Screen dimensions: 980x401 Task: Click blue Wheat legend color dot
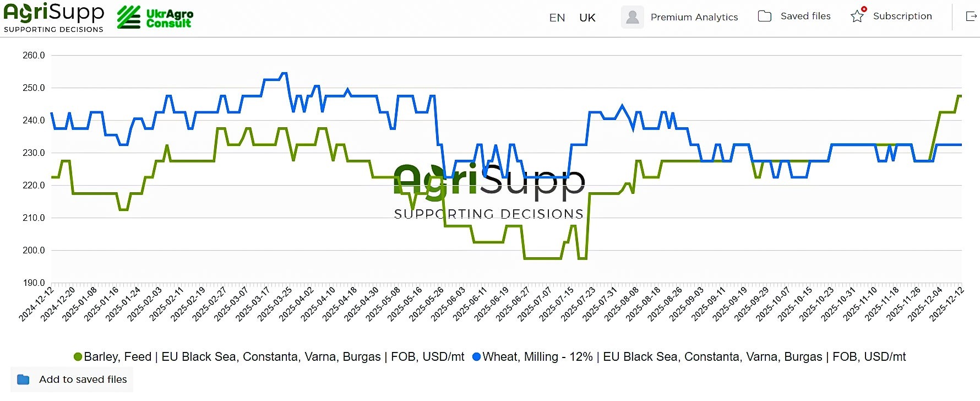pyautogui.click(x=477, y=357)
